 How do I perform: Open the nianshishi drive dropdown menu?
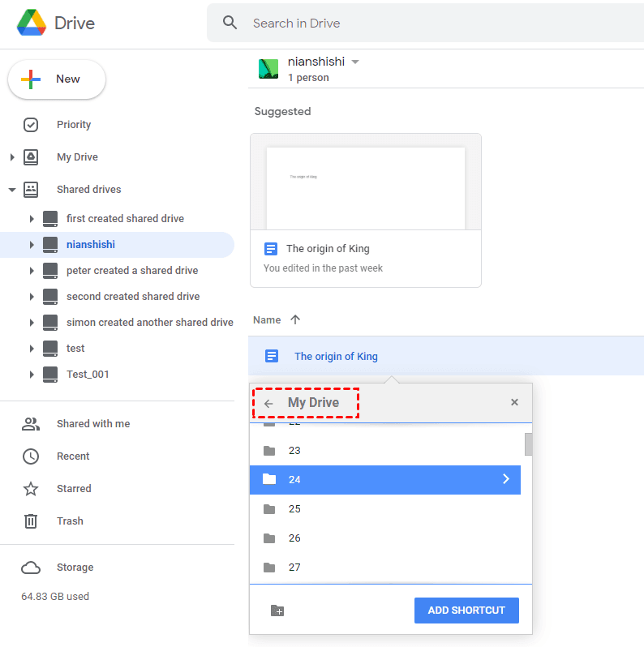355,62
